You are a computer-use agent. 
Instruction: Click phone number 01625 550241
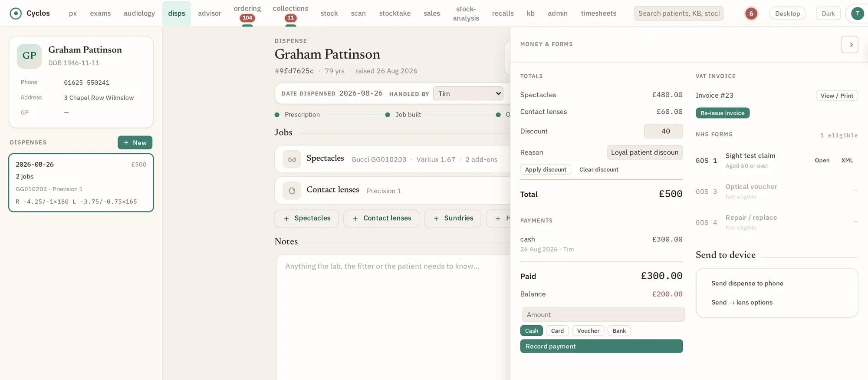click(86, 83)
